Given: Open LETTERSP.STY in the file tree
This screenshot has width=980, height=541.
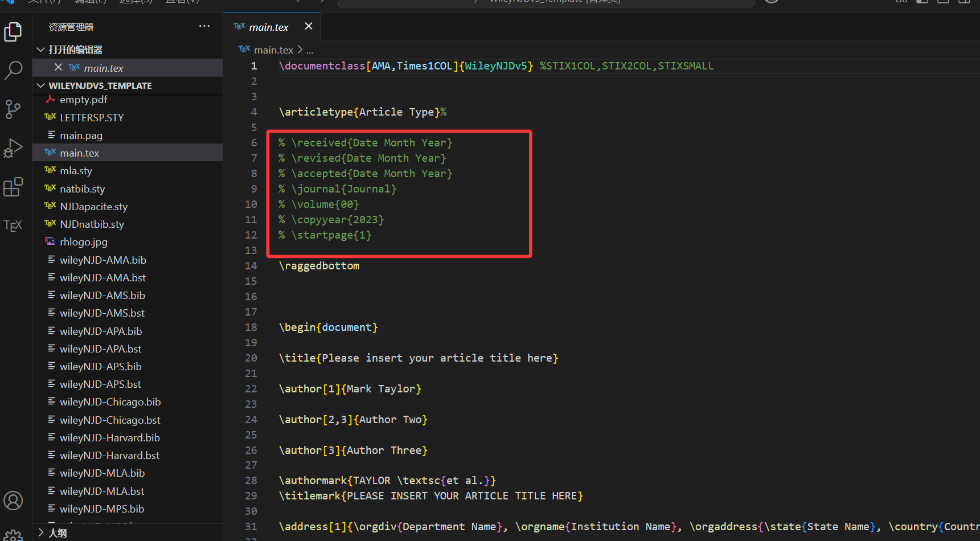Looking at the screenshot, I should 128,117.
